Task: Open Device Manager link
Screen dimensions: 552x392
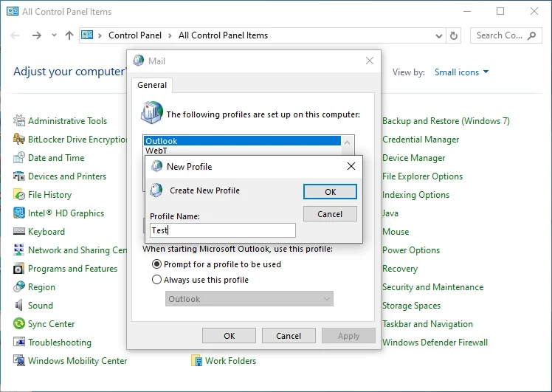Action: coord(414,158)
